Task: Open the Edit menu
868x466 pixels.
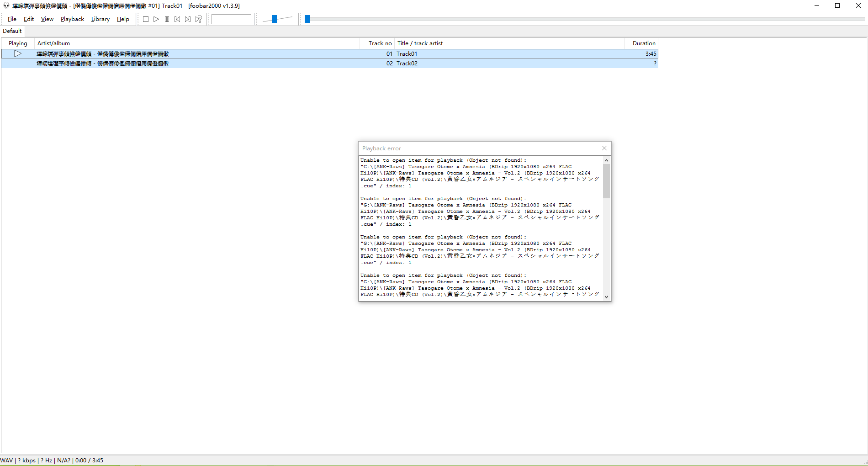Action: tap(29, 19)
